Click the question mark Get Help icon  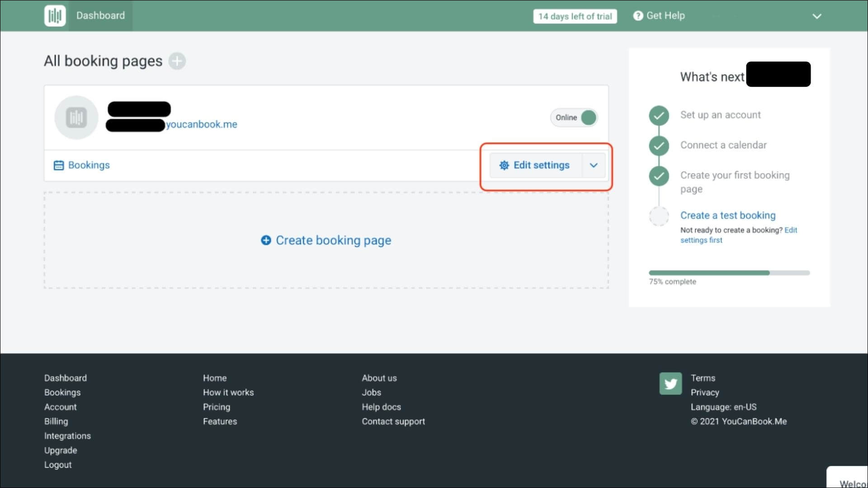638,16
